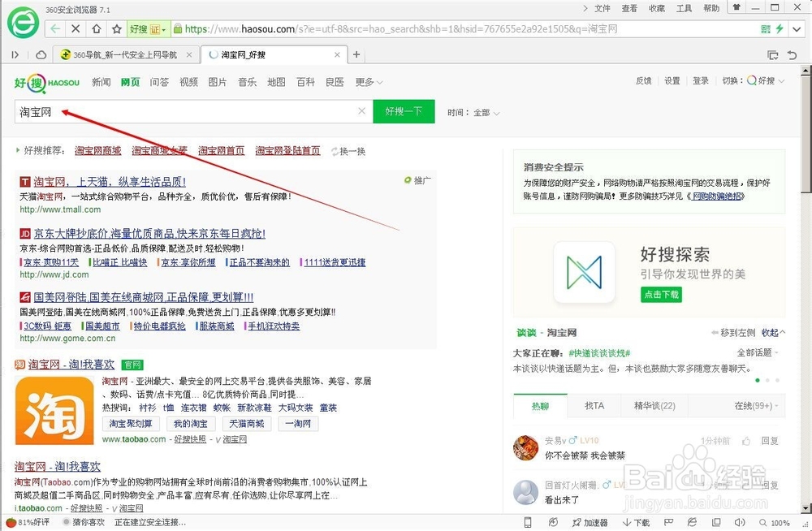Screen dimensions: 812x531
Task: Open the 天猫 ad result title
Action: 110,182
